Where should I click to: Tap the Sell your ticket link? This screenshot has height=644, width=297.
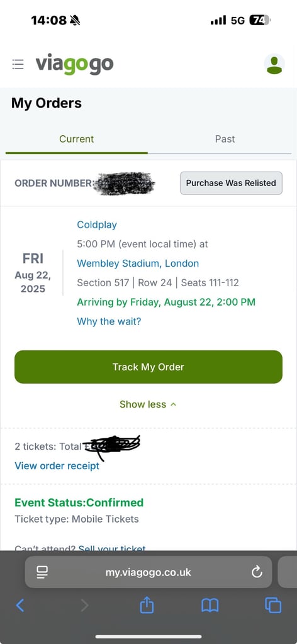[x=112, y=548]
